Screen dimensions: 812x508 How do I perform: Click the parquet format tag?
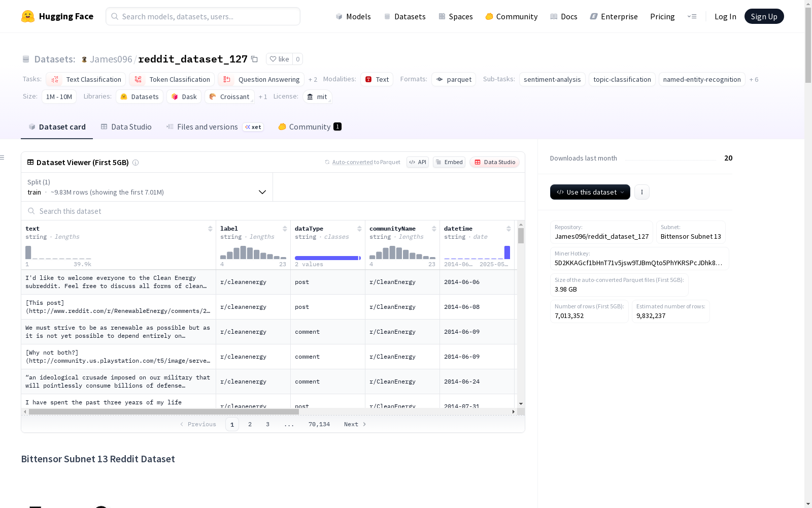[454, 79]
